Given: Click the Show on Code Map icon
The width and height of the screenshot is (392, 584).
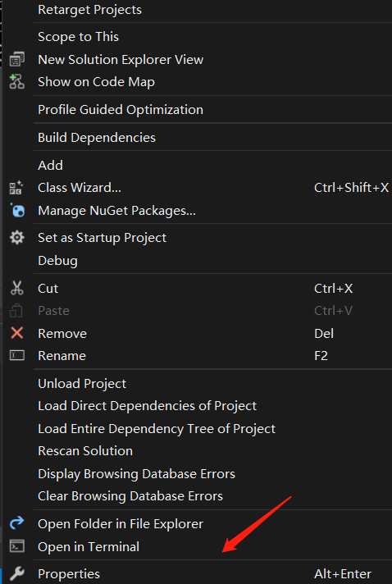Looking at the screenshot, I should tap(16, 82).
